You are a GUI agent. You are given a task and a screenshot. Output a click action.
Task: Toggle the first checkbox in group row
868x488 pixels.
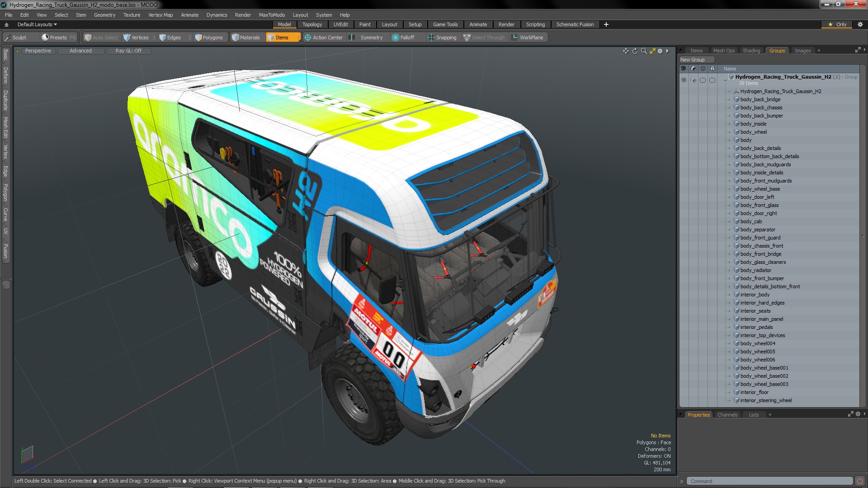703,80
